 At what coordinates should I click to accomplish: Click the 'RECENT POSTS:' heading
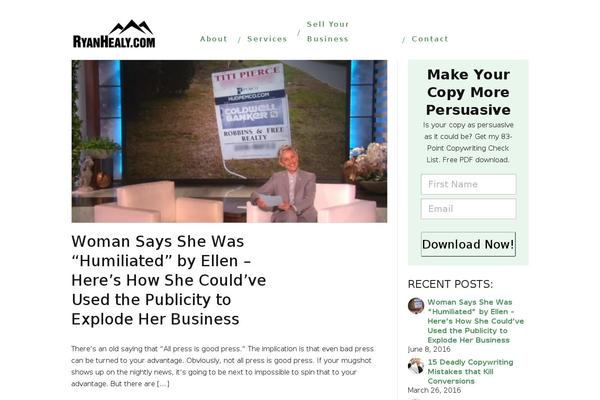tap(450, 284)
